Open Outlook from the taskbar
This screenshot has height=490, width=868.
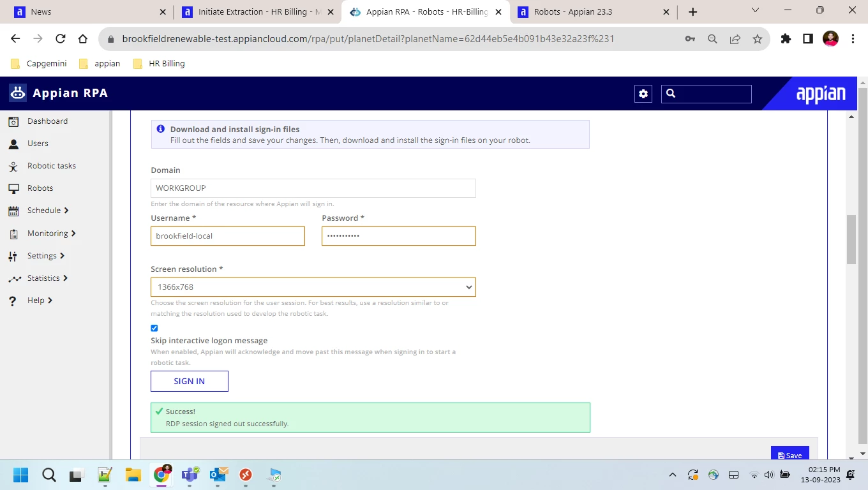click(218, 475)
